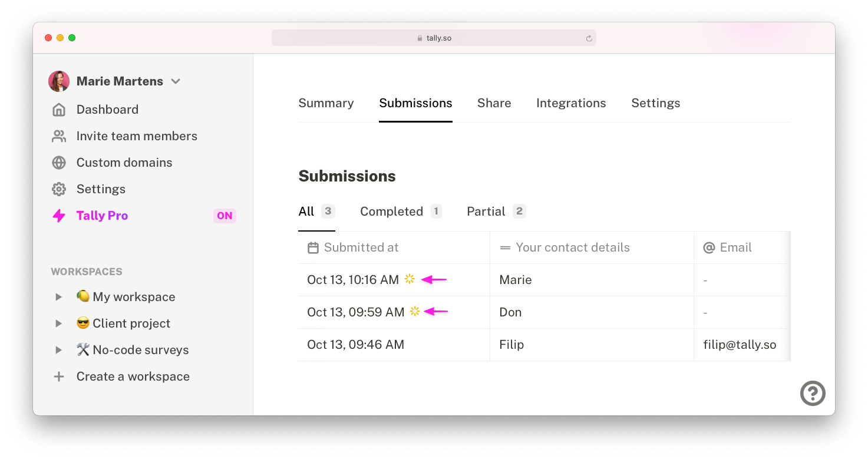Click the partial indicator beside Oct 13, 10:16 AM
Screen dimensions: 868x459
coord(410,279)
